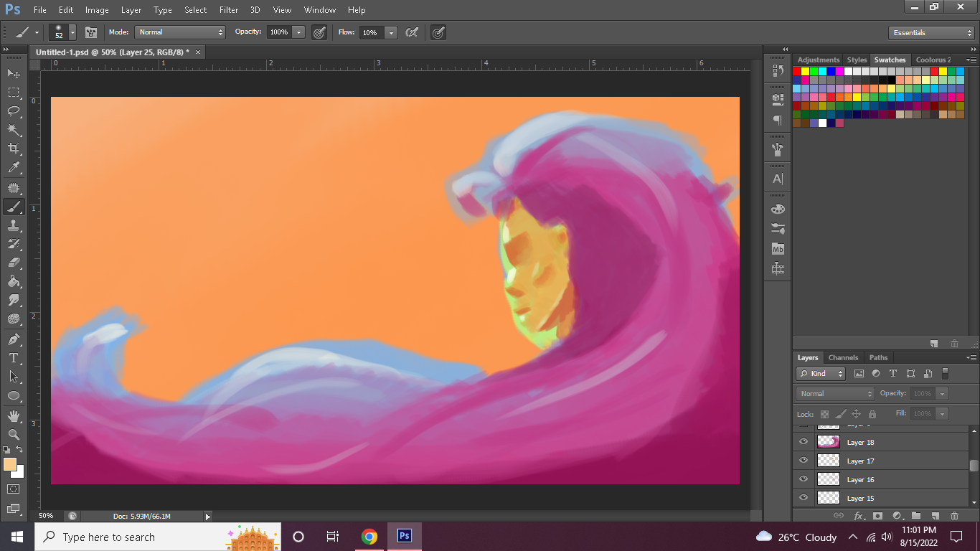Select the History Brush tool

click(x=14, y=244)
